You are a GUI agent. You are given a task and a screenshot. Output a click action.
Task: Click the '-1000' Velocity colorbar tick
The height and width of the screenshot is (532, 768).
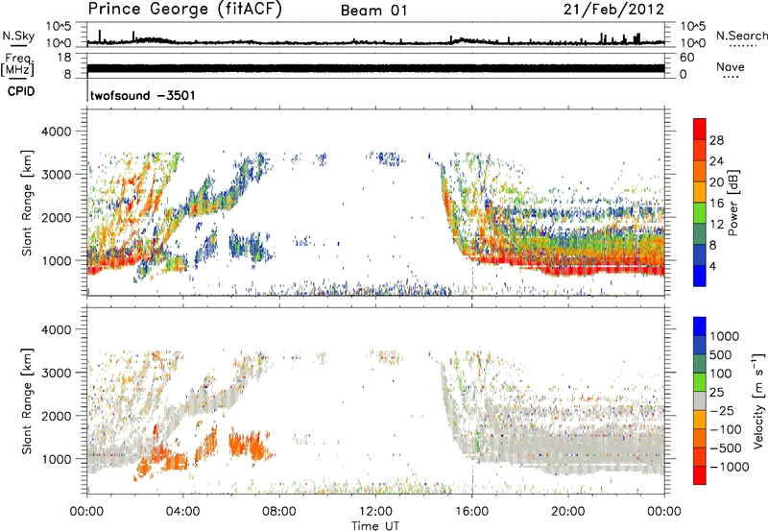(729, 467)
